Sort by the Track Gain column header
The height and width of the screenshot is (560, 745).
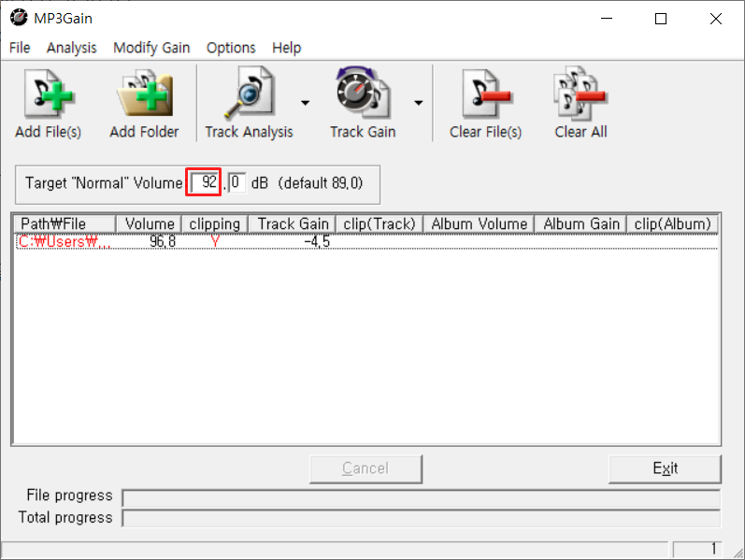tap(293, 223)
